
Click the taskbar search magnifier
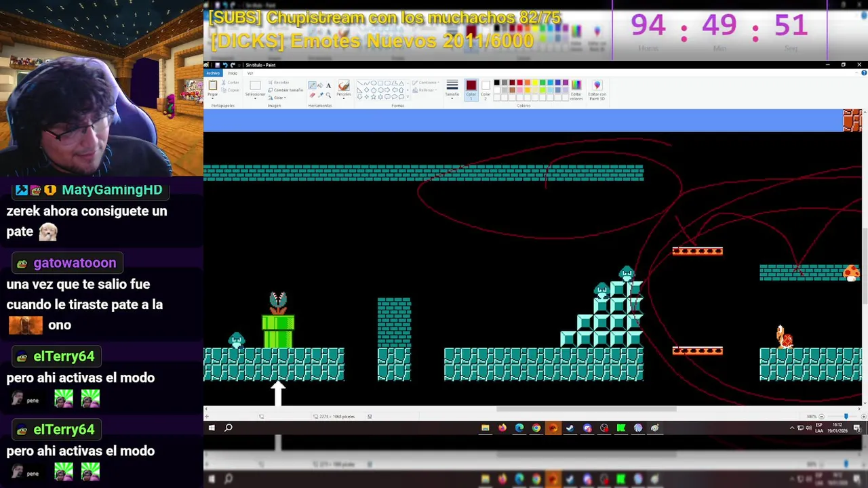point(229,428)
